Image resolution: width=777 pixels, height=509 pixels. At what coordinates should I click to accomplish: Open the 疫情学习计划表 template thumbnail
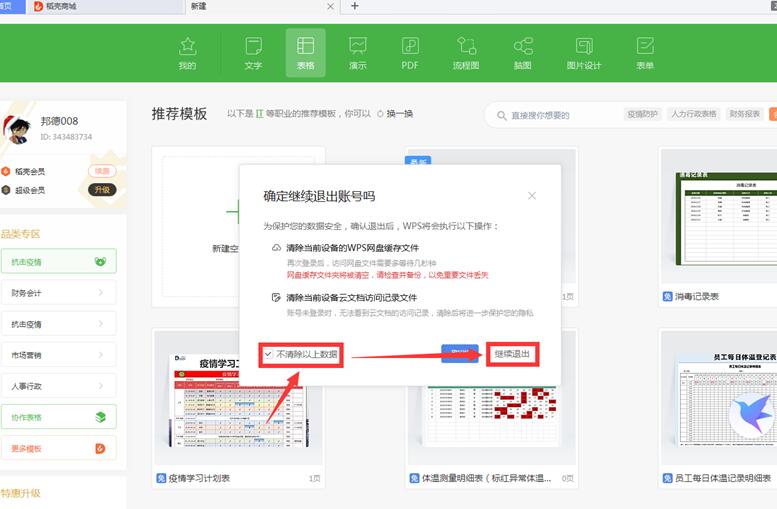pos(238,399)
